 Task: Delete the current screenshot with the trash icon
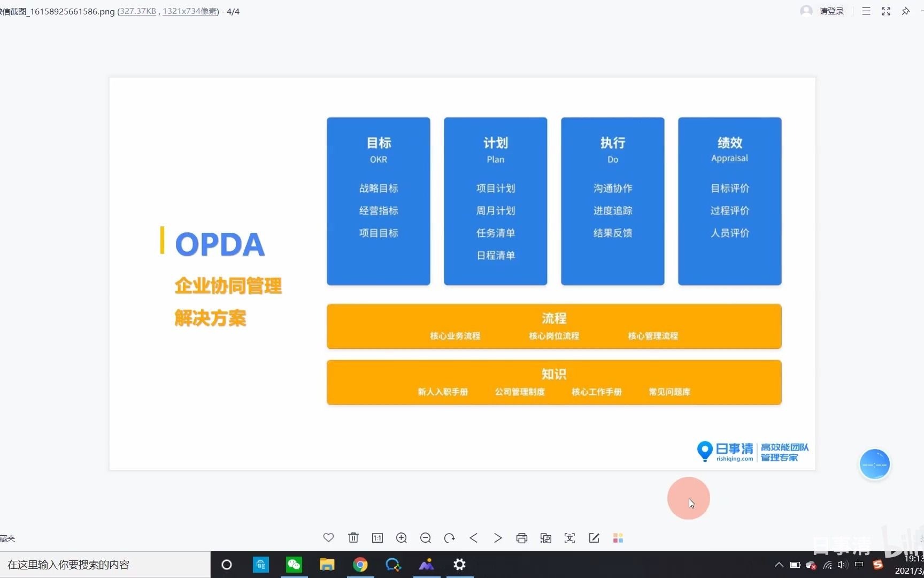[x=353, y=538]
